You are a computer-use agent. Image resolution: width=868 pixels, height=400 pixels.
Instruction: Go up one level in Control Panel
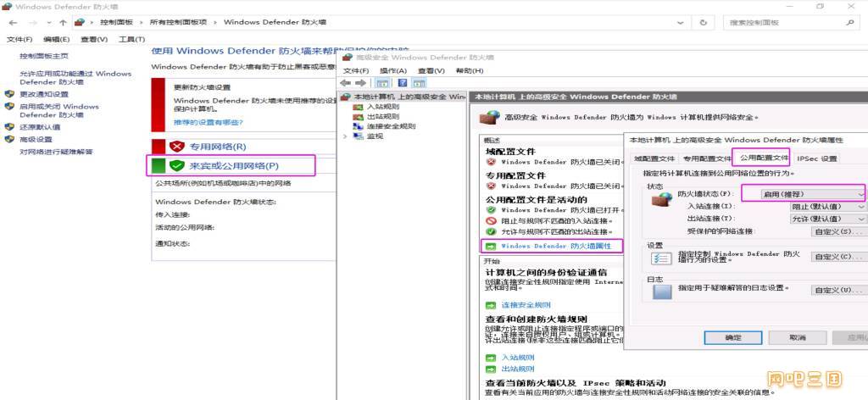[63, 23]
